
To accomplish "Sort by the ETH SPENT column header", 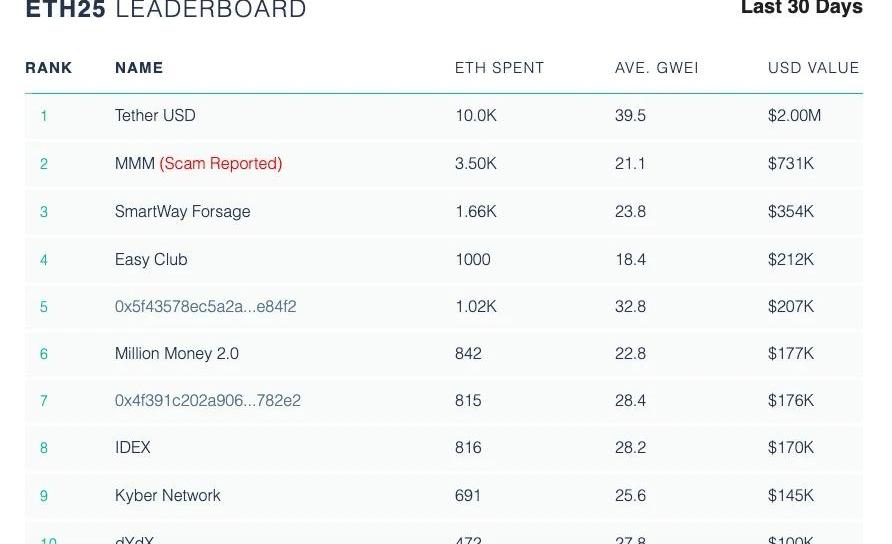I will (x=499, y=68).
